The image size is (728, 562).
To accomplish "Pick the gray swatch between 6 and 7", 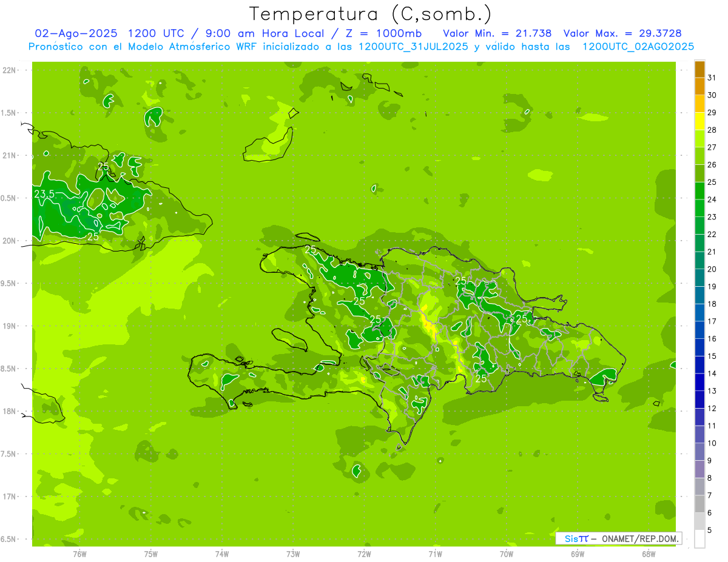I will 699,504.
